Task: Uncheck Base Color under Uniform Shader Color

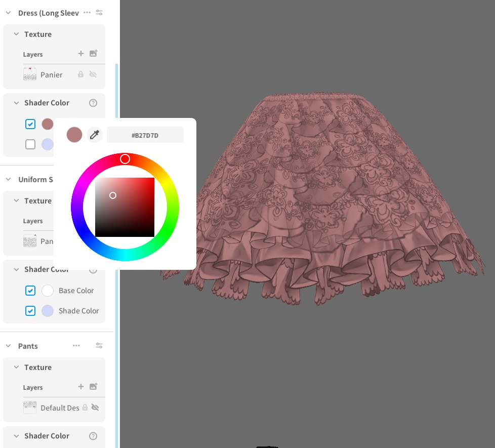Action: [30, 291]
